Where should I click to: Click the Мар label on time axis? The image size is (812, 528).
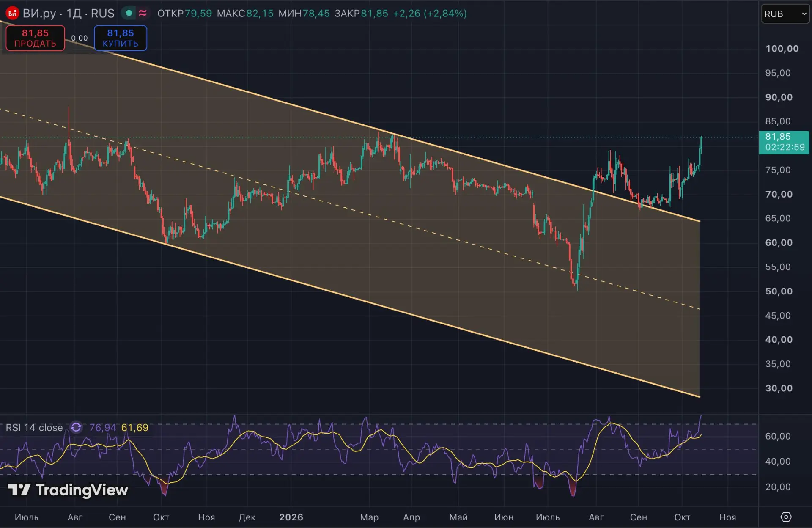point(369,517)
